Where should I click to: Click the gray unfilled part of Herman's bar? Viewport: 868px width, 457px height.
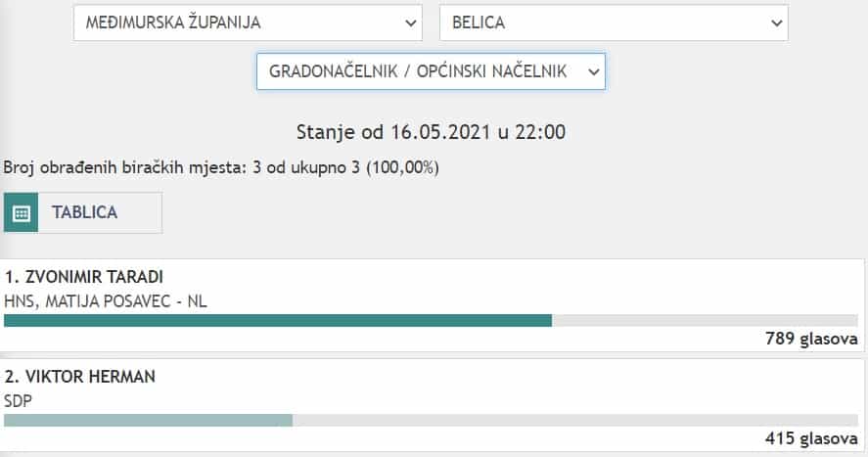[575, 420]
